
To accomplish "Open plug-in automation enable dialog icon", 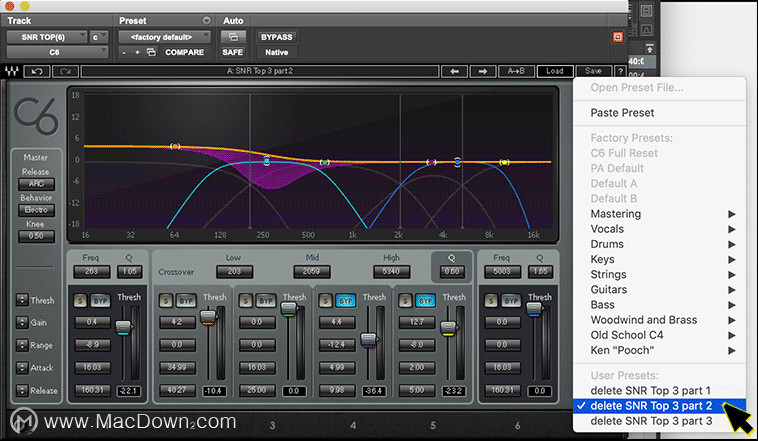I will pos(233,37).
